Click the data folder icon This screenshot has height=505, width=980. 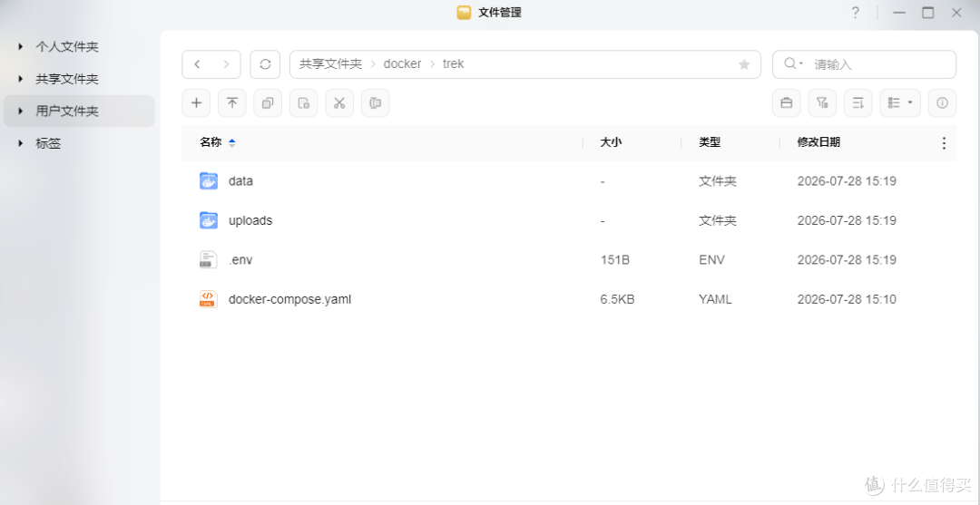[x=208, y=181]
